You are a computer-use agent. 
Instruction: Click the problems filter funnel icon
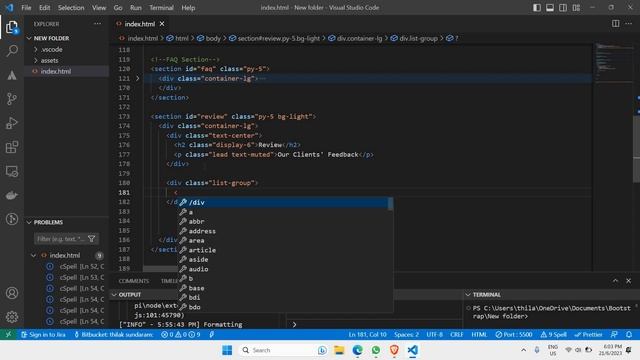[91, 239]
